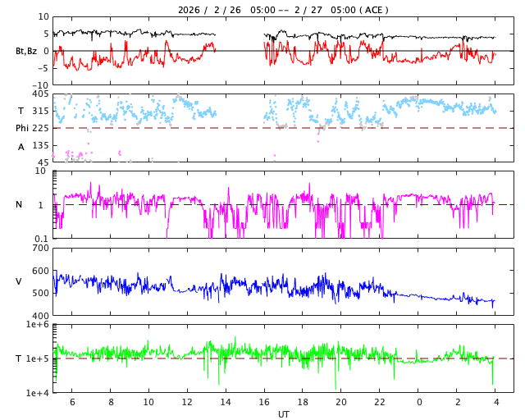Click the 0.1 value on density axis

41,239
